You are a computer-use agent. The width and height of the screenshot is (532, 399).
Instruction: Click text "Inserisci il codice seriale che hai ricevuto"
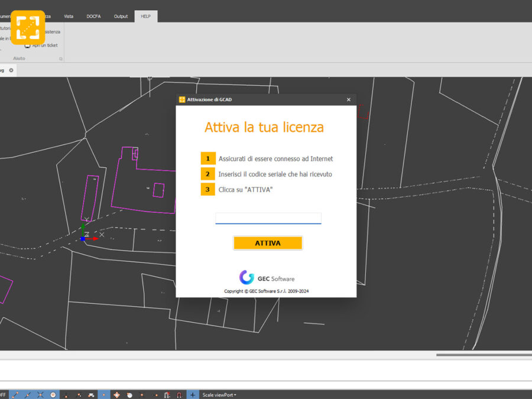coord(275,174)
